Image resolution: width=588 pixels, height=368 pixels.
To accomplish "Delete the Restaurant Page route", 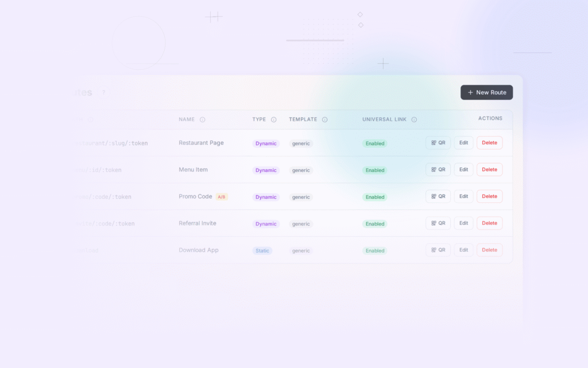I will click(x=489, y=143).
